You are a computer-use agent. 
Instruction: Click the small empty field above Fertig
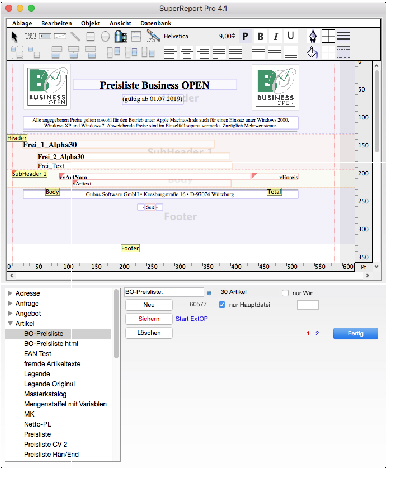[308, 305]
